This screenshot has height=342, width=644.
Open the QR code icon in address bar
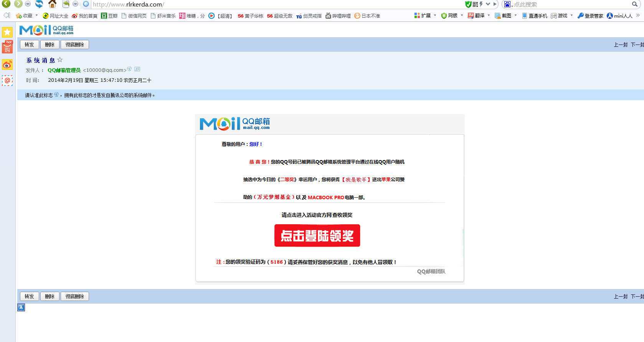coord(475,4)
